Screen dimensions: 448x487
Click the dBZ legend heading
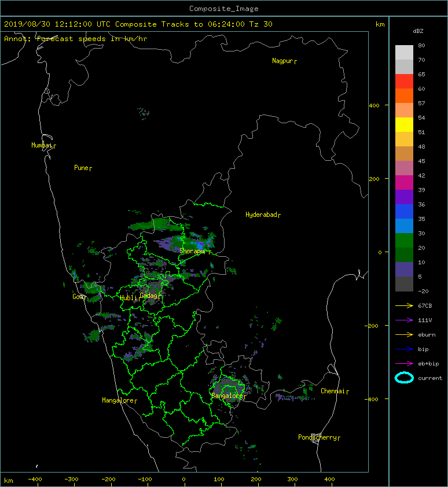(x=418, y=31)
